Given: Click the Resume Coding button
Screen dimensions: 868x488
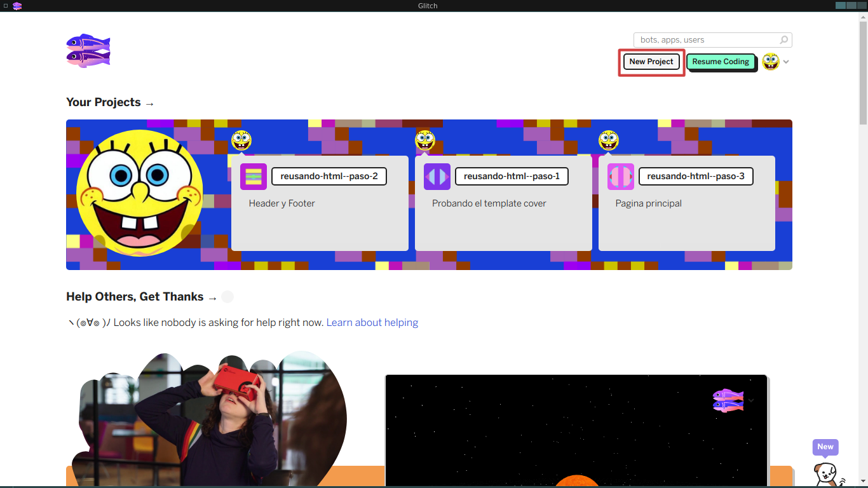Looking at the screenshot, I should (721, 62).
